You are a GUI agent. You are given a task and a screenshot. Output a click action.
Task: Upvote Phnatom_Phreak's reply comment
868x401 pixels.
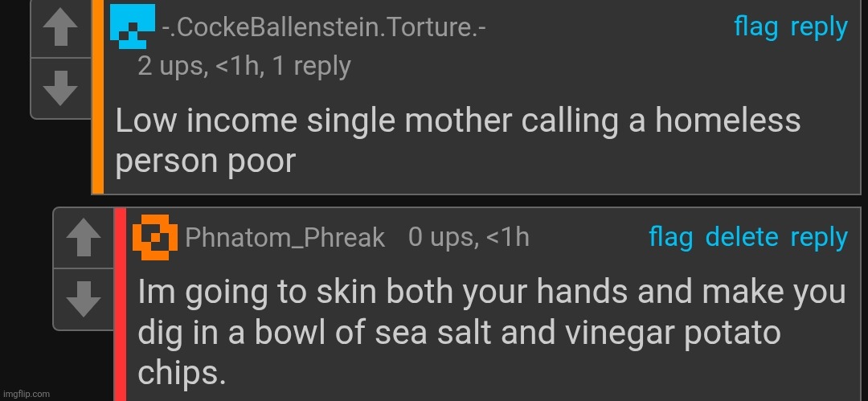(82, 239)
